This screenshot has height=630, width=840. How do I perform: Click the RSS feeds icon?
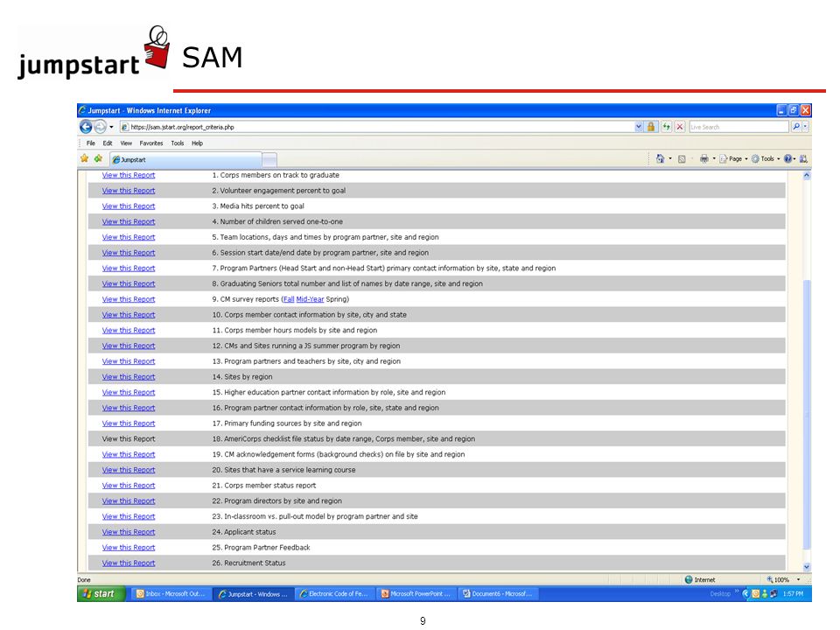[x=682, y=158]
